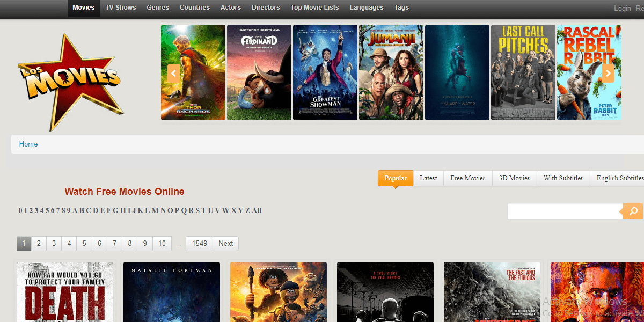Switch to the 3D Movies tab
Screen dimensions: 644x322
pyautogui.click(x=515, y=178)
